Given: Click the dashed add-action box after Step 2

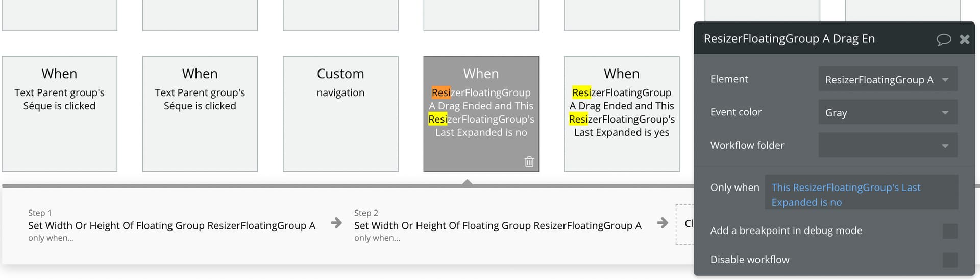Looking at the screenshot, I should [x=685, y=224].
